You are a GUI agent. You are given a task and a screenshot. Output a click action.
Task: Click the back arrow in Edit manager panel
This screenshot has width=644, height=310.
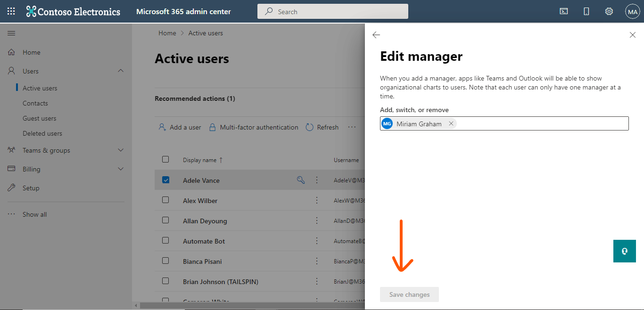(x=376, y=35)
